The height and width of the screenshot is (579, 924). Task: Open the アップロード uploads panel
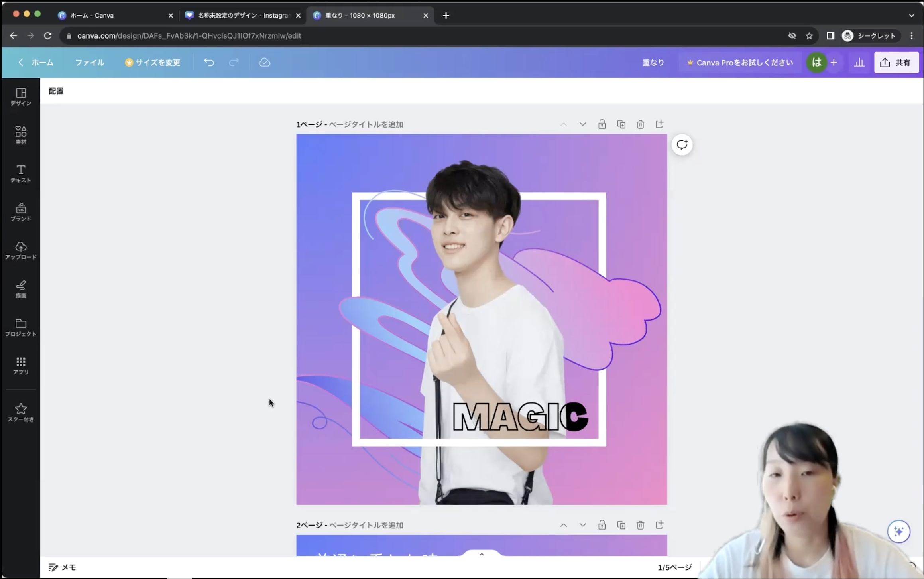[x=21, y=250]
